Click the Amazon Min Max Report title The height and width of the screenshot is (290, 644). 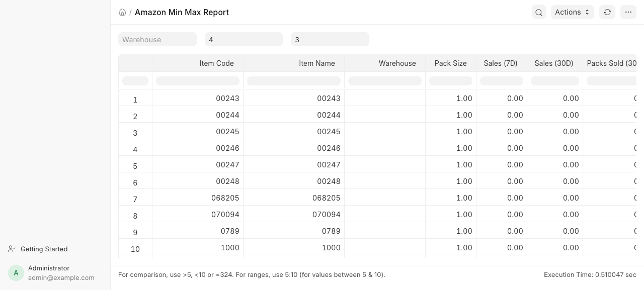182,12
